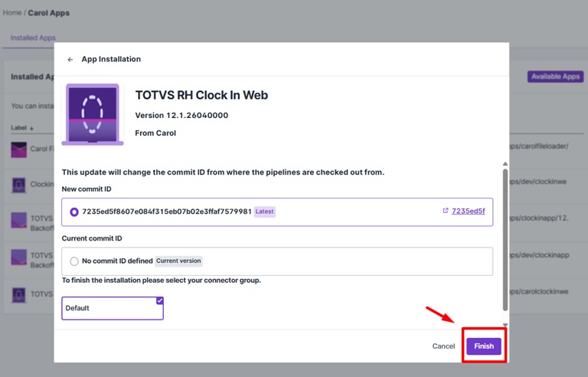Click the Version 12.1.26040000 text
588x377 pixels.
click(181, 115)
